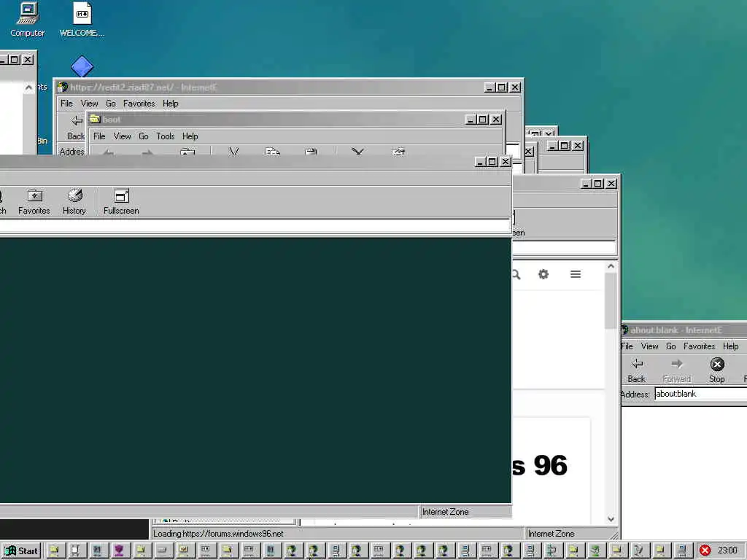Open the hamburger menu on the webpage
747x560 pixels.
tap(576, 274)
